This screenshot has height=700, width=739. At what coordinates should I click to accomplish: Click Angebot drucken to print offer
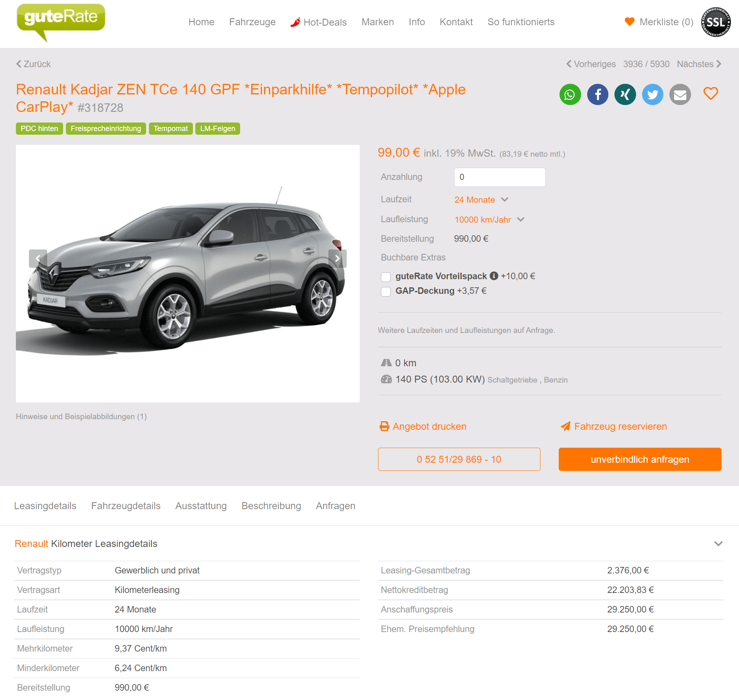[x=423, y=427]
